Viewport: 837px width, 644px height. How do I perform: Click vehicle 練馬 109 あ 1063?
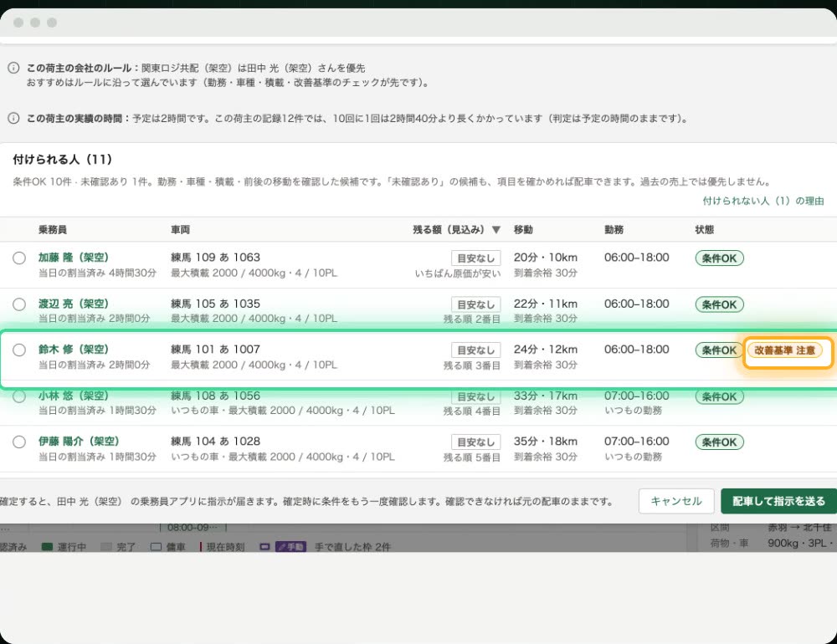click(x=216, y=257)
